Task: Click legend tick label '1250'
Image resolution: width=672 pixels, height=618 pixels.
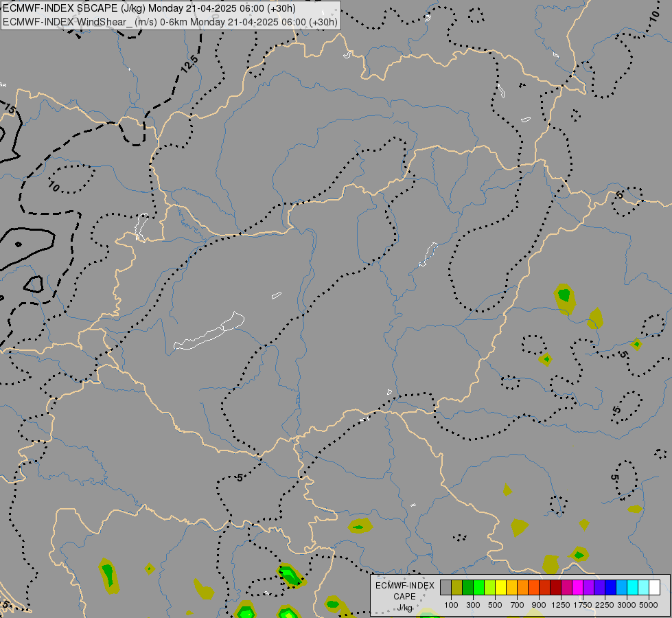Action: click(x=561, y=605)
